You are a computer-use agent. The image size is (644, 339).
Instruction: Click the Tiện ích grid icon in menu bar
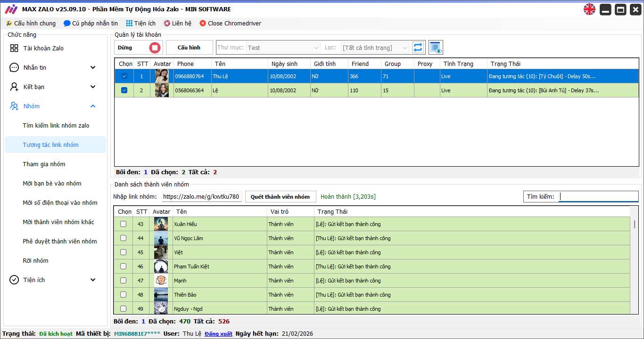(129, 23)
